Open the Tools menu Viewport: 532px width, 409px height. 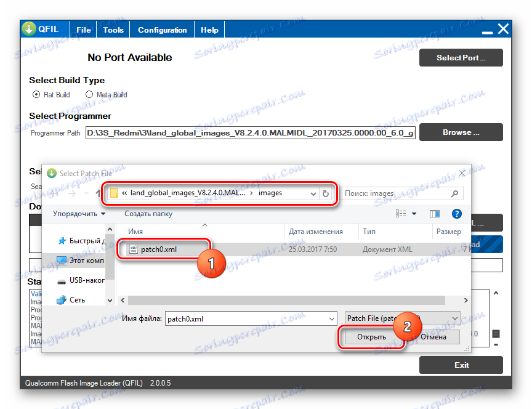[x=113, y=30]
